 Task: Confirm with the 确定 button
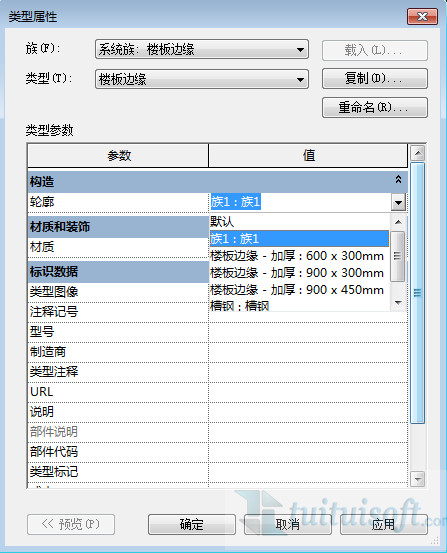192,524
